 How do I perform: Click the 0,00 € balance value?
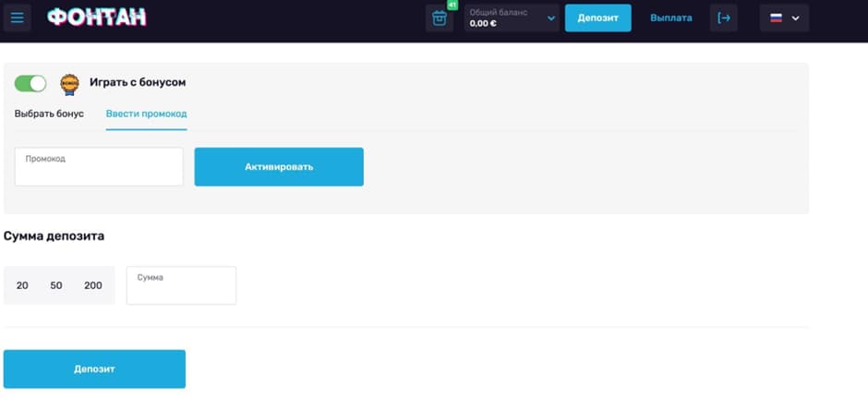[x=483, y=24]
